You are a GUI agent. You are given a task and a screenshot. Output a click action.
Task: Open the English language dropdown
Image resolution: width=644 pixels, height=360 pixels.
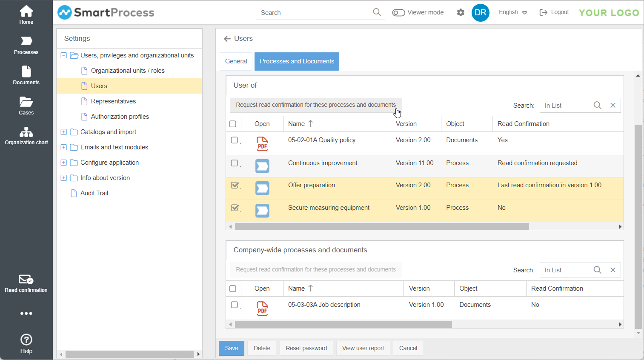513,12
